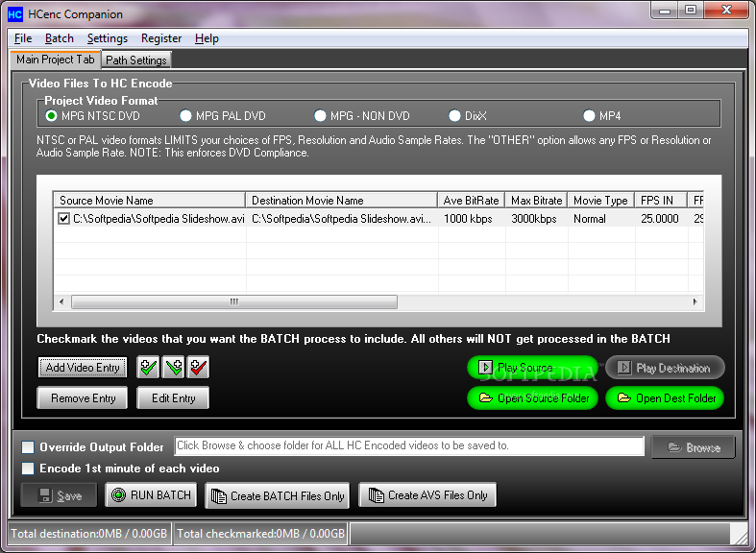This screenshot has height=553, width=756.
Task: Click the 25.0000 FPS IN cell
Action: coord(660,219)
